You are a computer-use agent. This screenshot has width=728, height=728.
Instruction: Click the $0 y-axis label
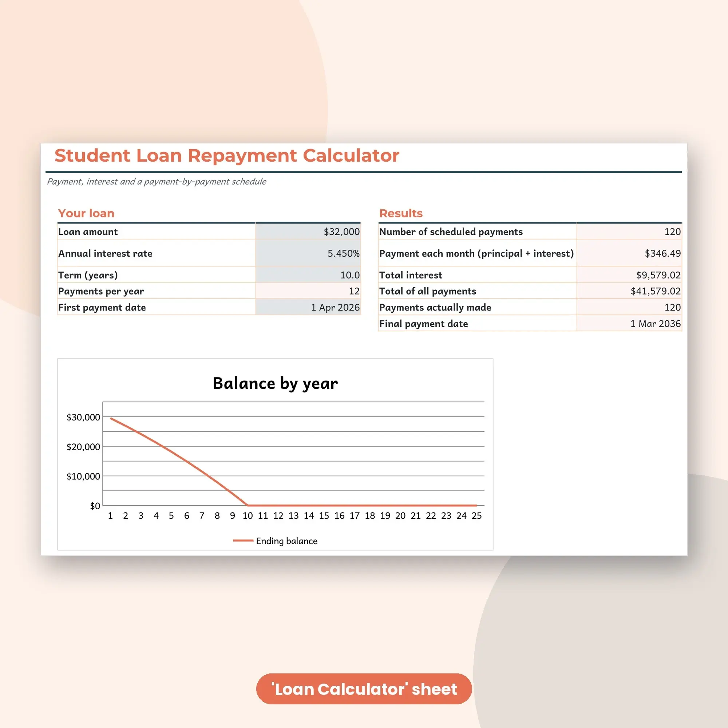[x=95, y=506]
